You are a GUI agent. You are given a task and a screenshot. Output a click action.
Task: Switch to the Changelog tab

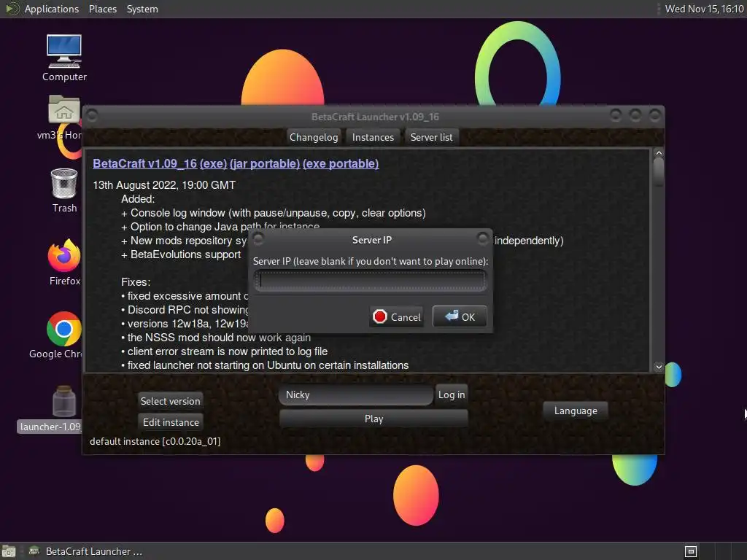pos(314,137)
